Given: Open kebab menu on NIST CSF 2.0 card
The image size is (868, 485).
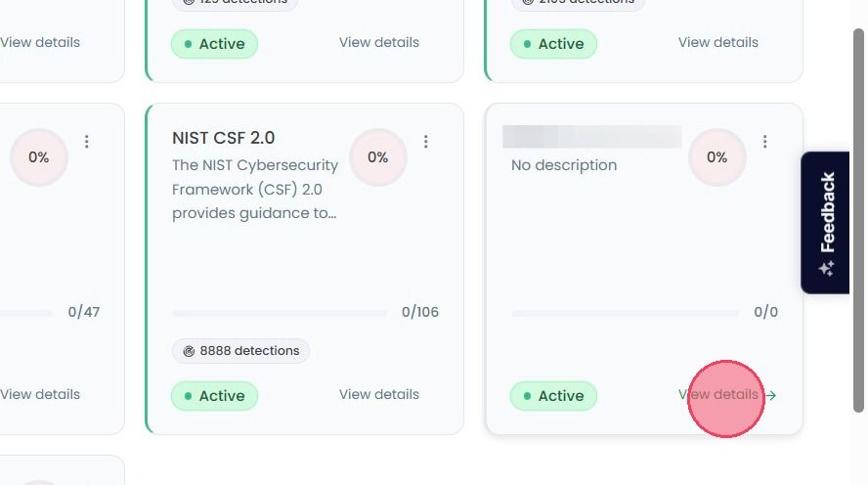Looking at the screenshot, I should tap(426, 142).
